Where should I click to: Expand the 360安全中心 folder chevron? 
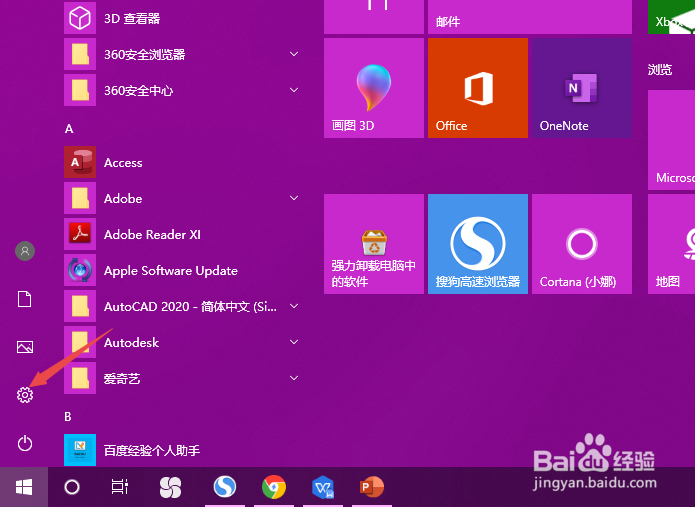pos(294,90)
